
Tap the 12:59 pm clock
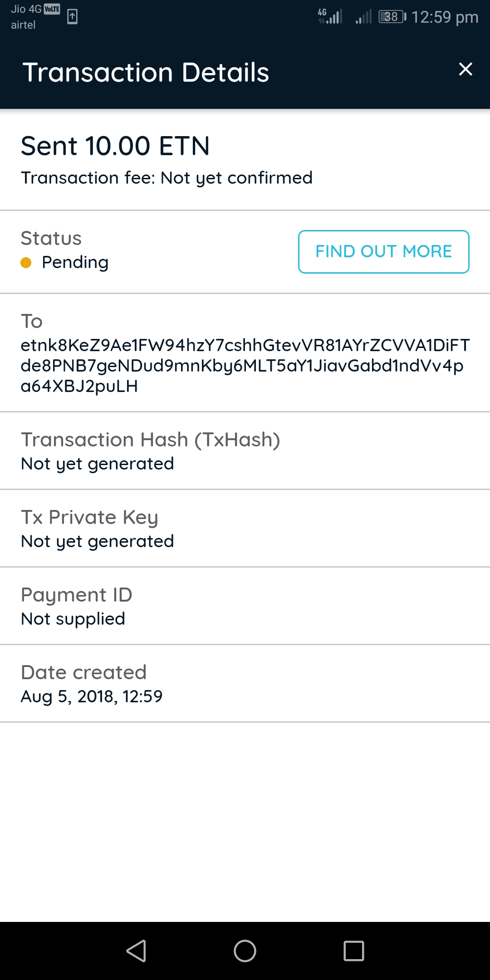pyautogui.click(x=445, y=17)
